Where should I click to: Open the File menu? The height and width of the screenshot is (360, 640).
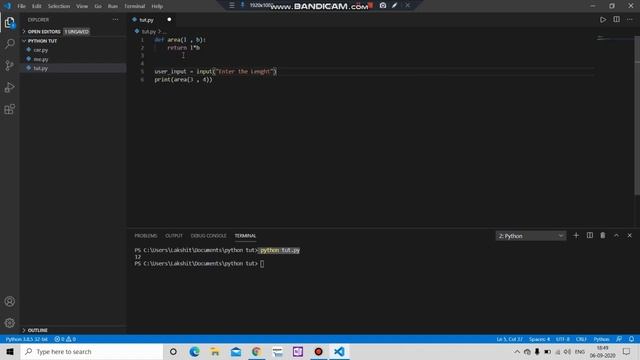click(x=22, y=6)
